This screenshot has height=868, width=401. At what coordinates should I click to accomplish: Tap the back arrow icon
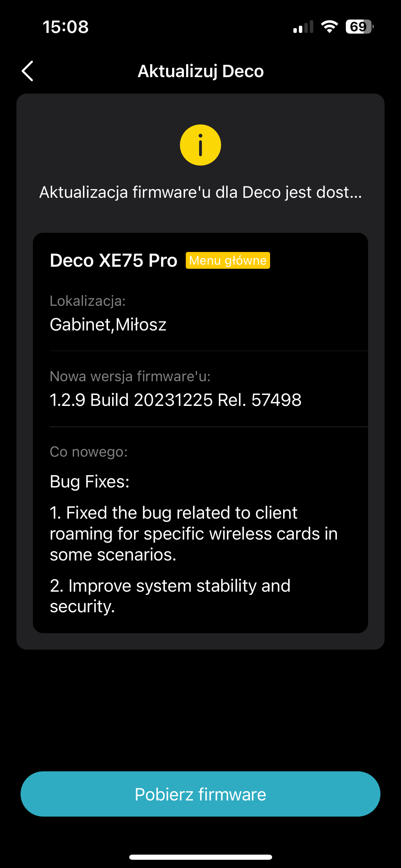[x=28, y=71]
